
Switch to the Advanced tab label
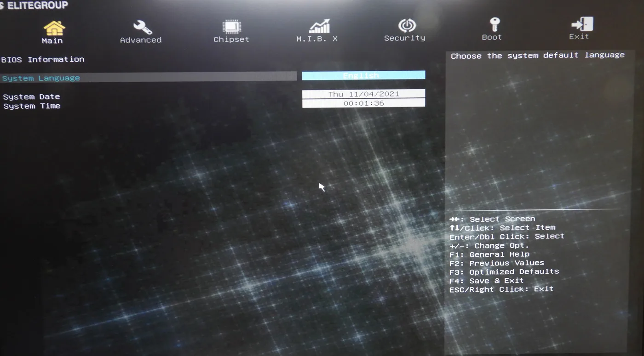pyautogui.click(x=141, y=40)
